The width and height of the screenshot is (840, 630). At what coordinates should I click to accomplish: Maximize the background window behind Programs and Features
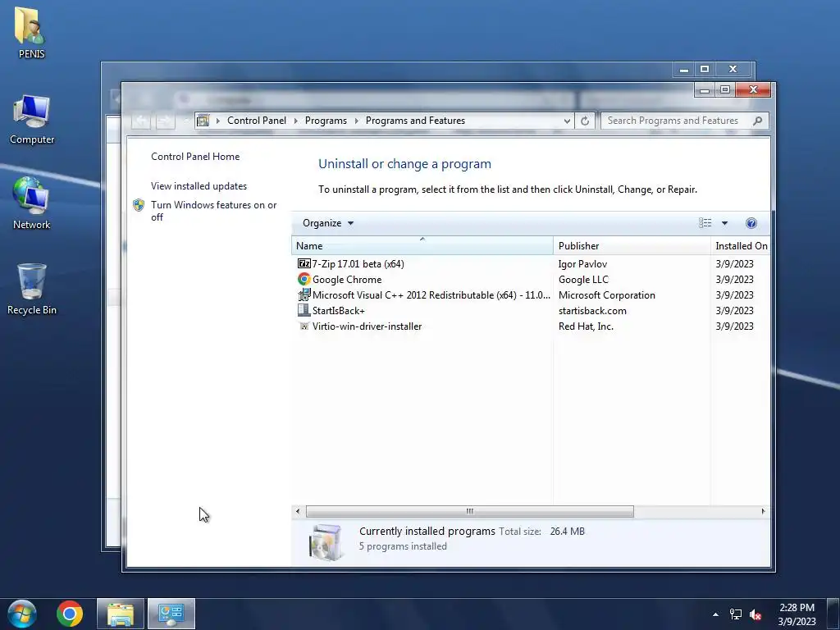tap(705, 69)
